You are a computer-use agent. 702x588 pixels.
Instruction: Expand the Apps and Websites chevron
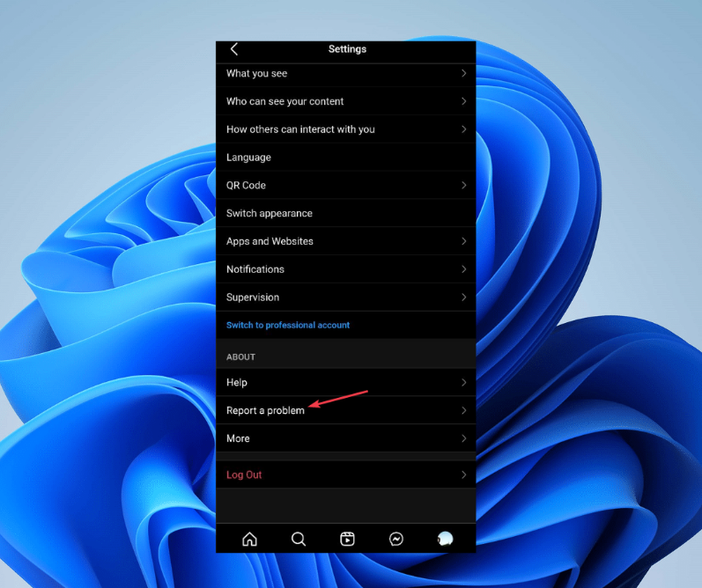coord(464,241)
